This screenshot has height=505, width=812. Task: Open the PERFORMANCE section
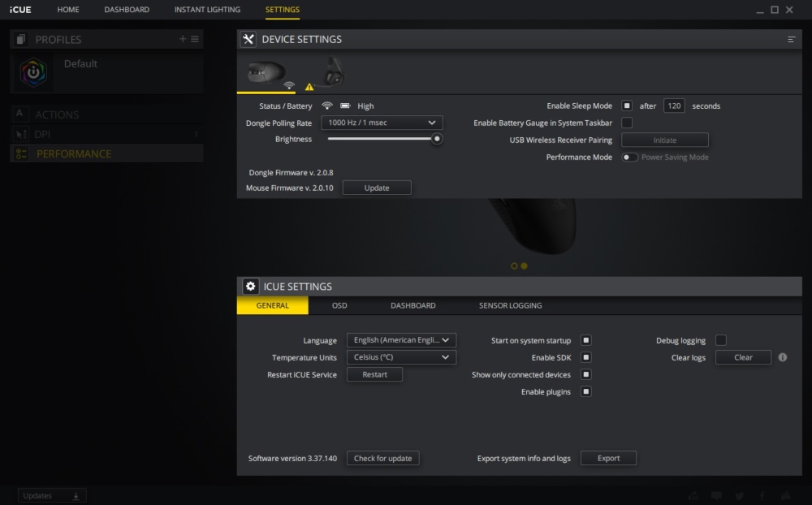pyautogui.click(x=106, y=153)
